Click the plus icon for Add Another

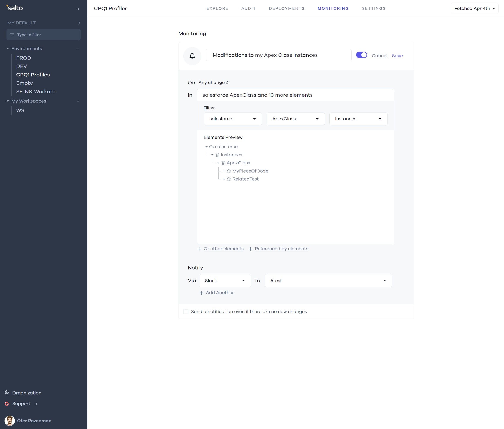click(x=201, y=293)
